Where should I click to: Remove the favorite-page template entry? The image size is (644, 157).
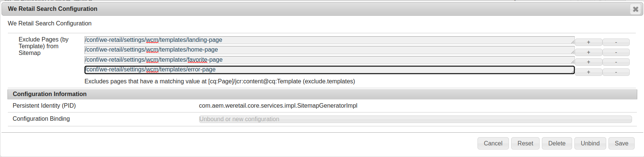pyautogui.click(x=616, y=62)
